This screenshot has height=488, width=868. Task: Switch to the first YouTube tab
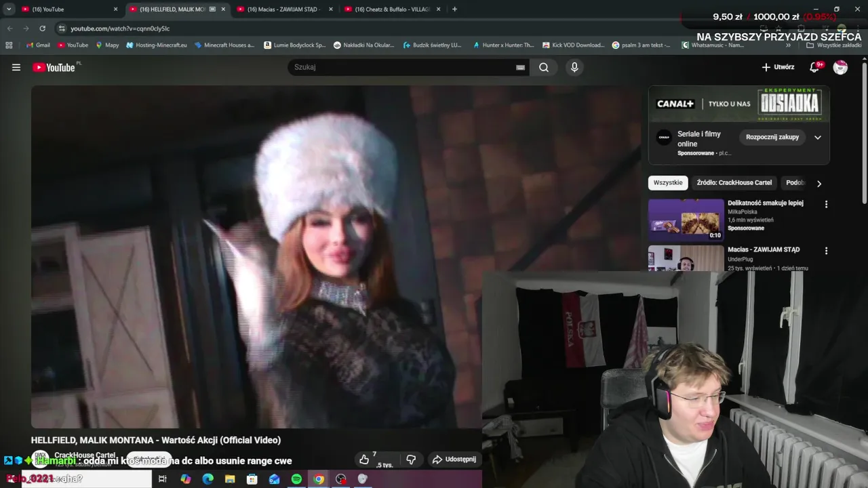tap(68, 9)
